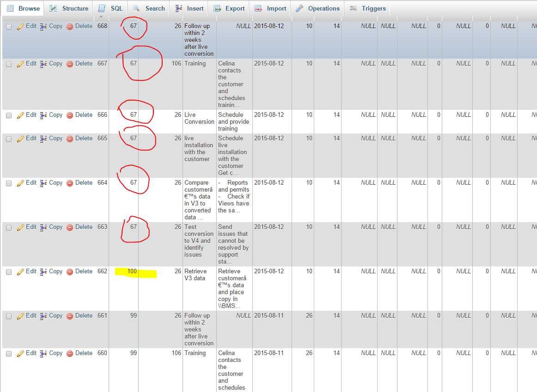Viewport: 537px width, 392px height.
Task: Click the pencil Edit icon for row 664
Action: click(x=20, y=183)
